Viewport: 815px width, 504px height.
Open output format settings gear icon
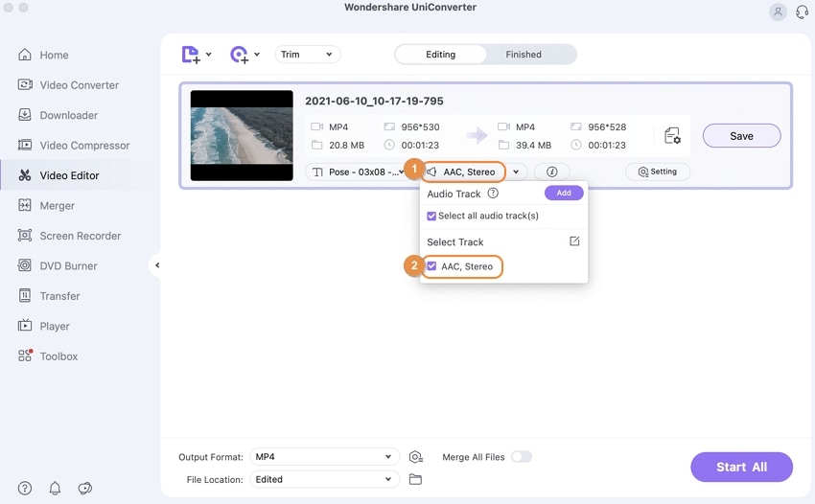416,457
